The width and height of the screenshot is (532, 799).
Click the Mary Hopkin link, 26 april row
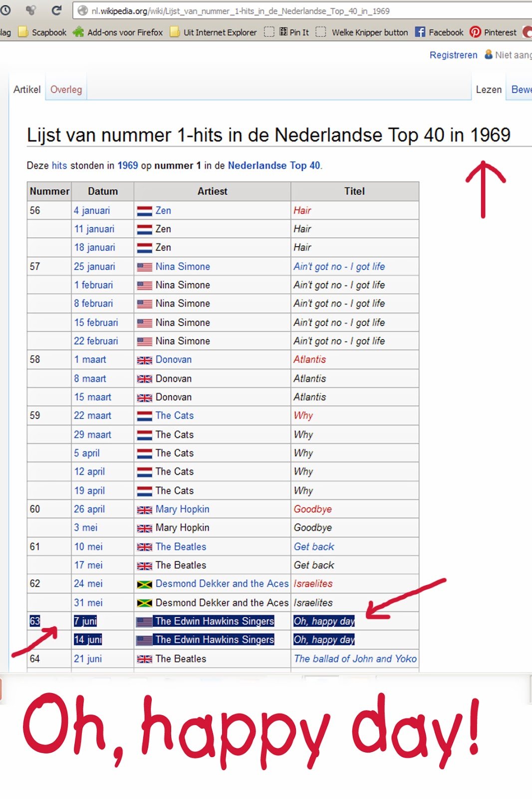pyautogui.click(x=183, y=509)
